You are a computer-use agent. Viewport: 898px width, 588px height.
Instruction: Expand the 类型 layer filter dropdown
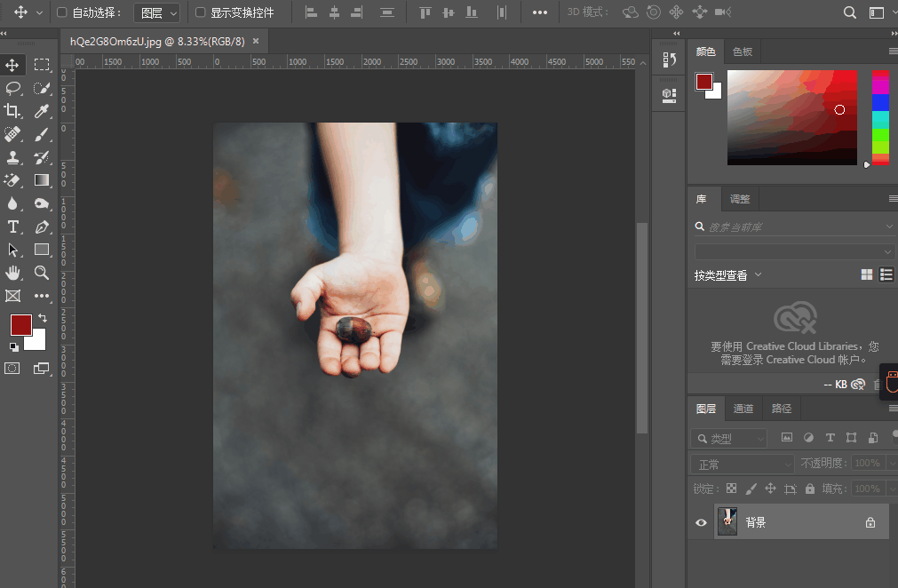[729, 438]
